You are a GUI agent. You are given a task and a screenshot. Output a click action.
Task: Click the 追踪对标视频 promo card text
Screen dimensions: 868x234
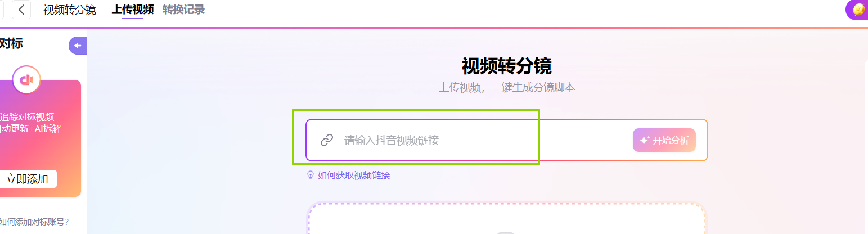27,117
